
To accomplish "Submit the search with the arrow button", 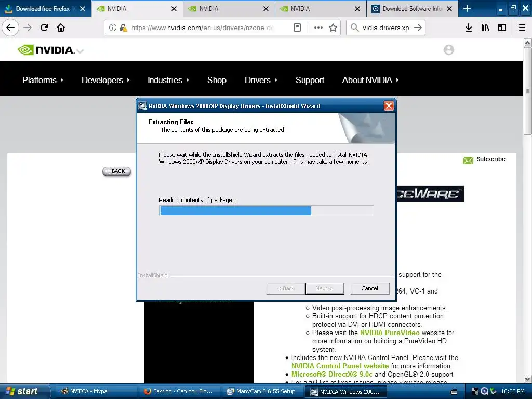I will click(418, 28).
